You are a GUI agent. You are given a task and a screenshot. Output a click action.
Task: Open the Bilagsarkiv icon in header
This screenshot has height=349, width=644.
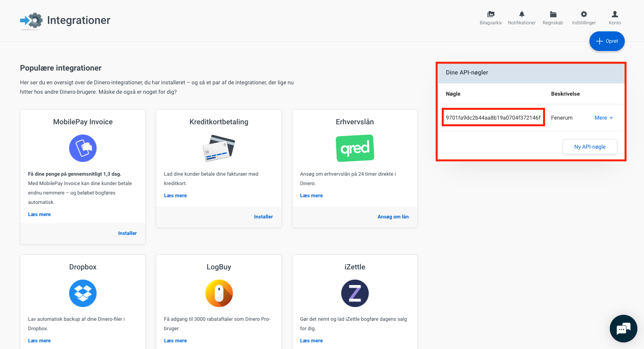(x=490, y=14)
